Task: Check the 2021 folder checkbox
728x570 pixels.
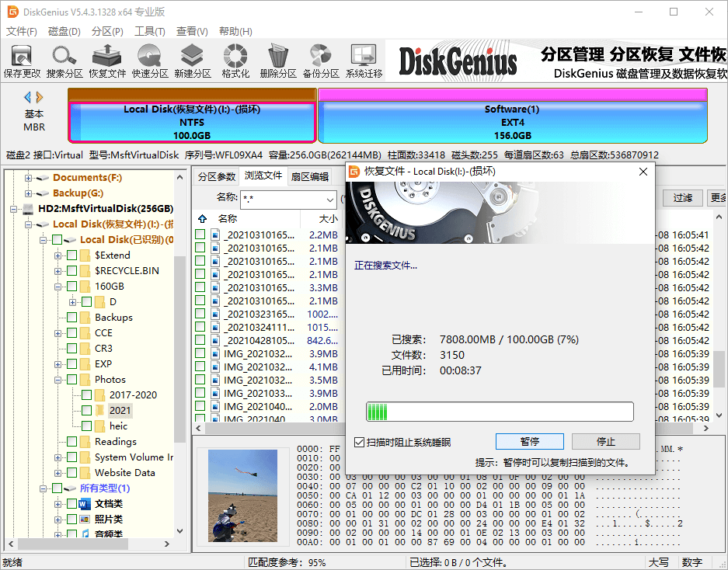Action: coord(87,410)
